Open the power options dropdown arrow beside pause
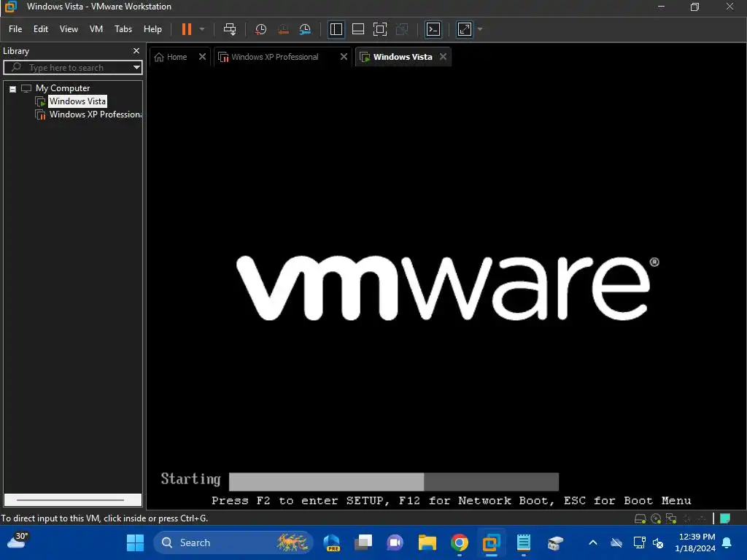Image resolution: width=747 pixels, height=560 pixels. (202, 29)
